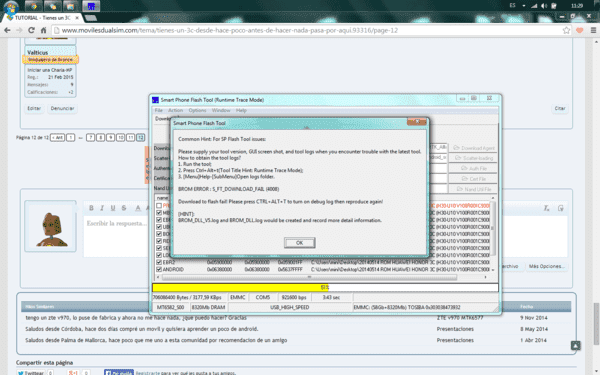
Task: Open the Flash Tool icon in the taskbar
Action: click(x=91, y=6)
